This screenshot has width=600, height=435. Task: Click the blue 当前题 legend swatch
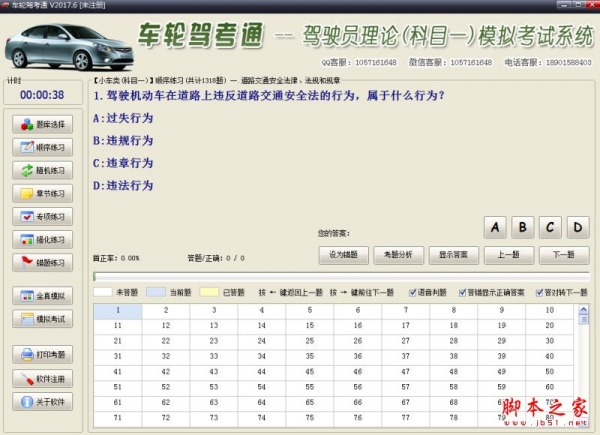pos(156,292)
